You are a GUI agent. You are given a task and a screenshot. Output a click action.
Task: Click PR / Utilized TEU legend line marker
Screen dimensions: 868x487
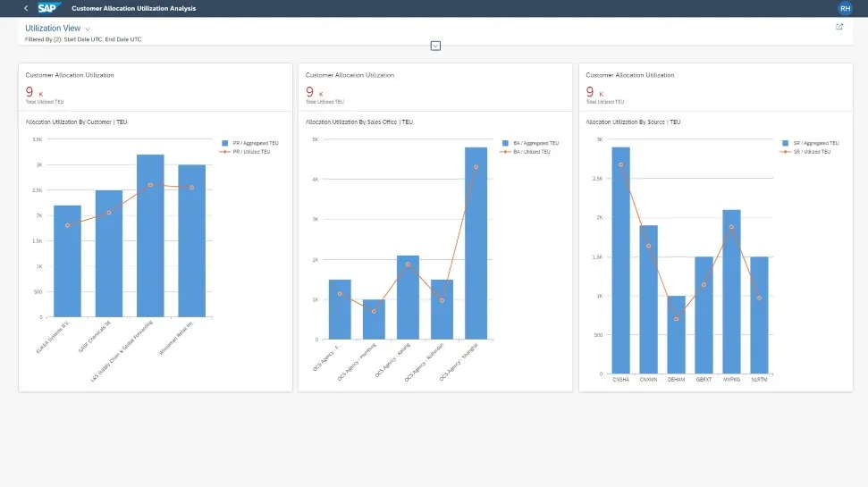(x=224, y=152)
